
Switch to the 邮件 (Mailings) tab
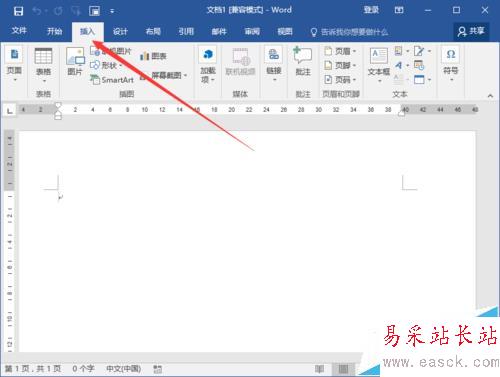coord(219,32)
